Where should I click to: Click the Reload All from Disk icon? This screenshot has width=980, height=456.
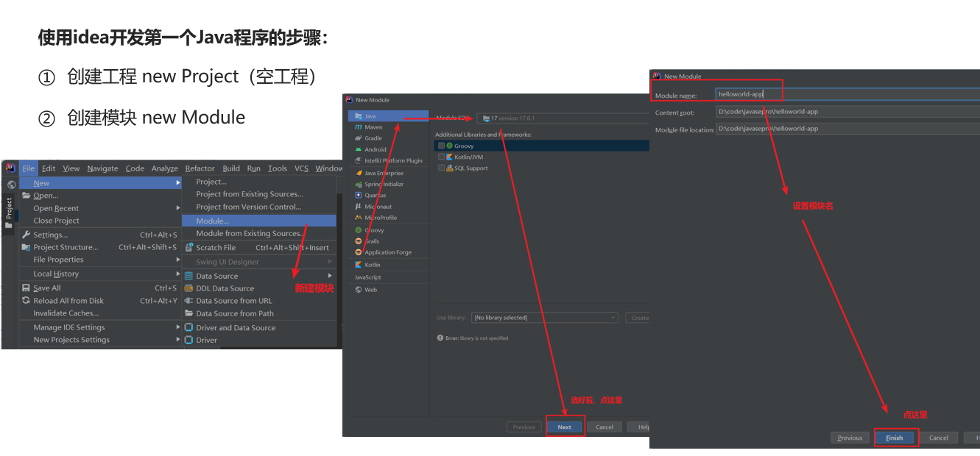[27, 300]
